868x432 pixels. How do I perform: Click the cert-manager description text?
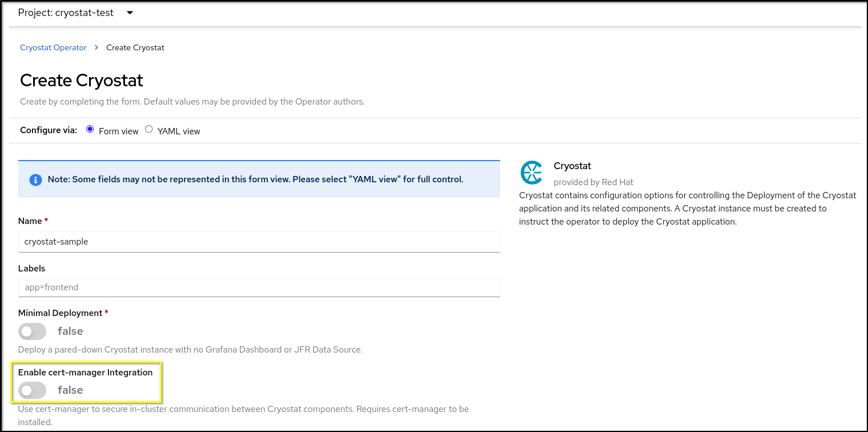(x=243, y=416)
